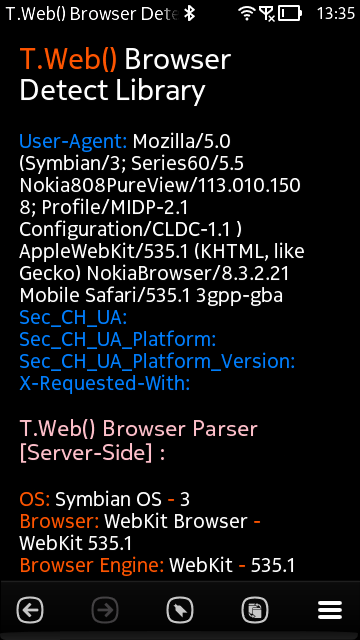Tap the page title in status bar

coord(93,14)
